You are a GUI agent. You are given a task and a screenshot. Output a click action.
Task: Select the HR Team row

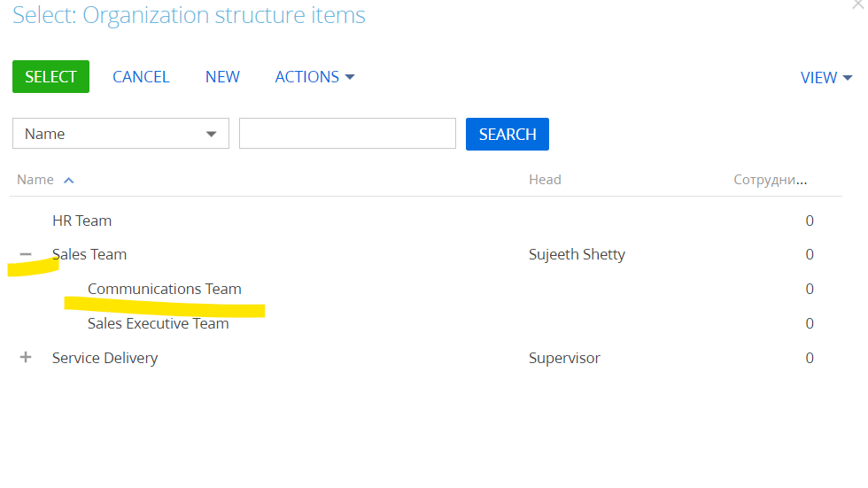tap(426, 221)
